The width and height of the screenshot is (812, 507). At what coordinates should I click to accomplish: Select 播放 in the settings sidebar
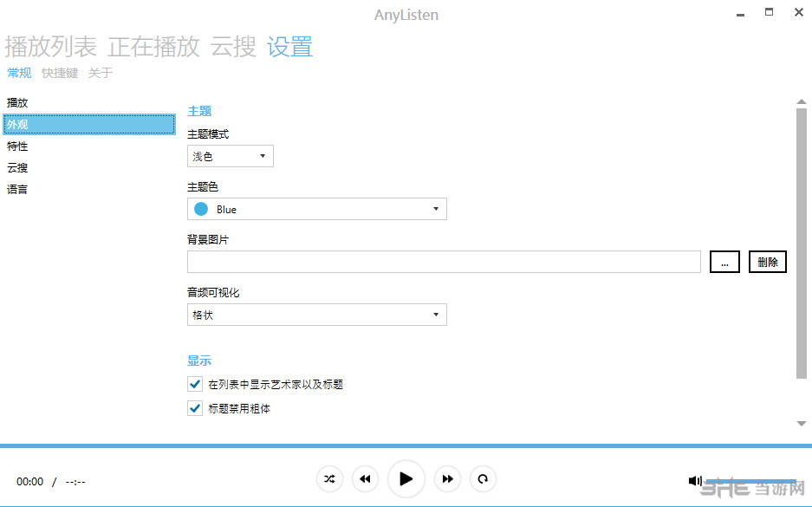pos(89,102)
